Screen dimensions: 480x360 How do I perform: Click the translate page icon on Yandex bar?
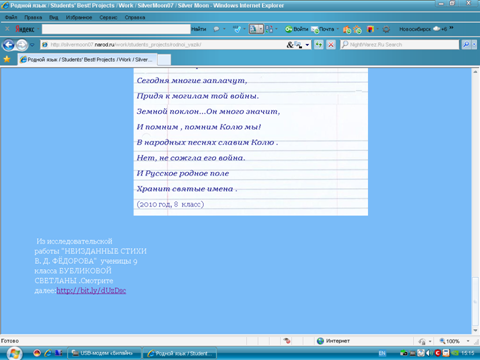269,29
